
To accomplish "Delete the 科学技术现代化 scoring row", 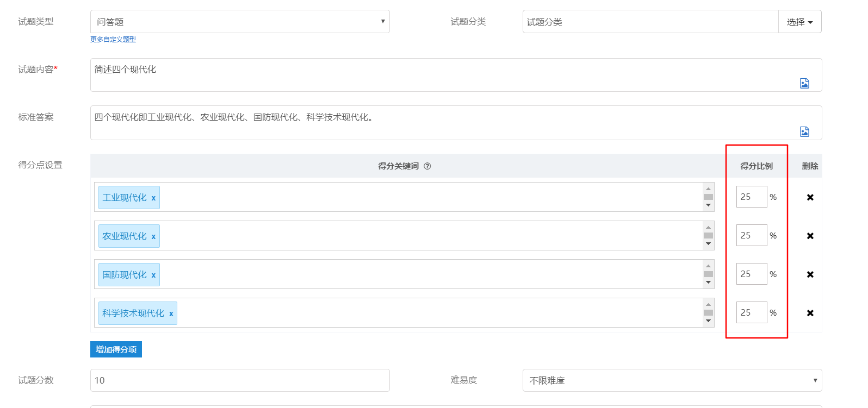I will coord(810,313).
